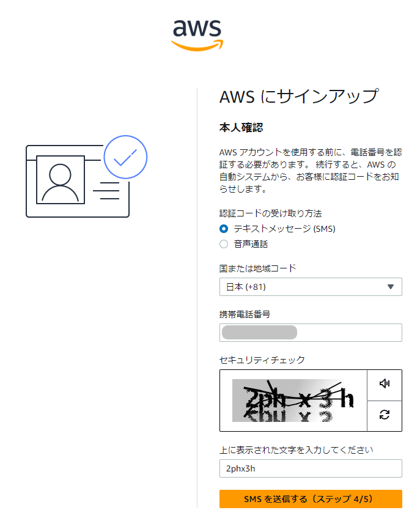
Task: Select the テキストメッセージ (SMS) radio button
Action: [224, 229]
